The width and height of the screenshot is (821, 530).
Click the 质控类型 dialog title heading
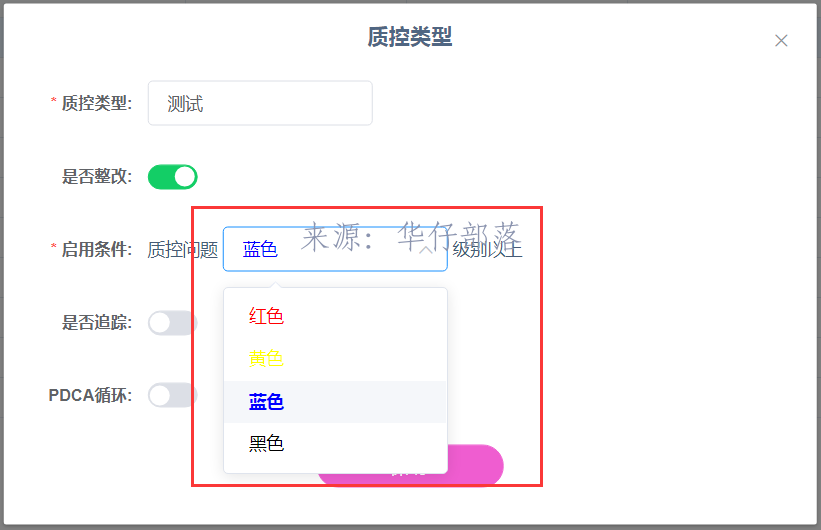pyautogui.click(x=409, y=37)
